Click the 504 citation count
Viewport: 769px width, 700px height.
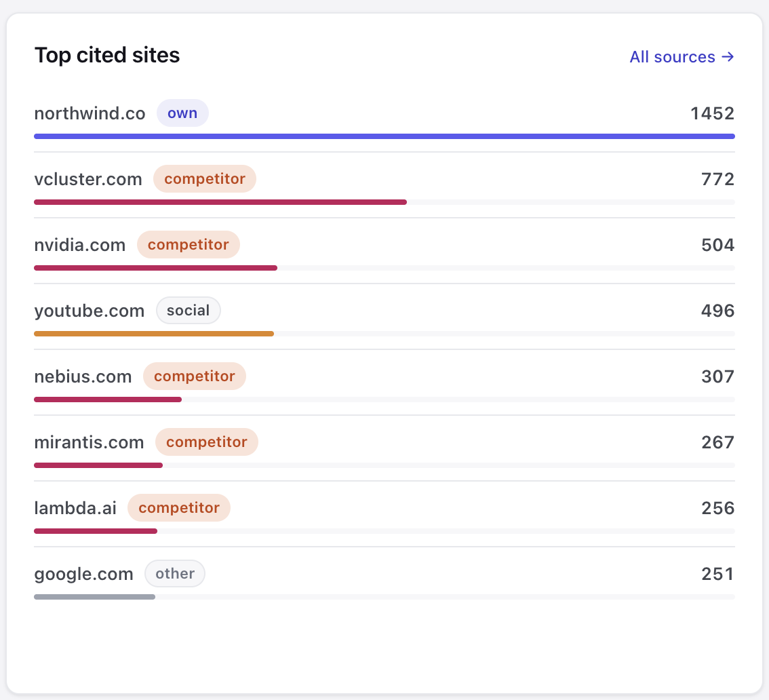717,246
